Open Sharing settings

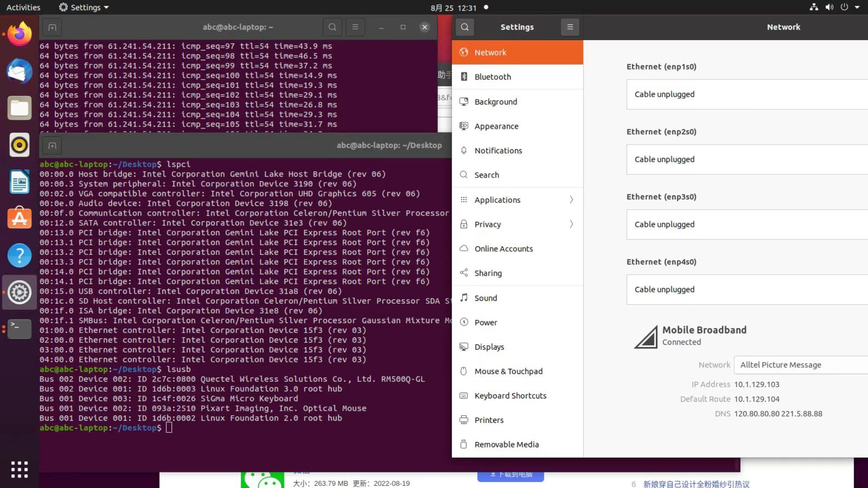[x=517, y=273]
